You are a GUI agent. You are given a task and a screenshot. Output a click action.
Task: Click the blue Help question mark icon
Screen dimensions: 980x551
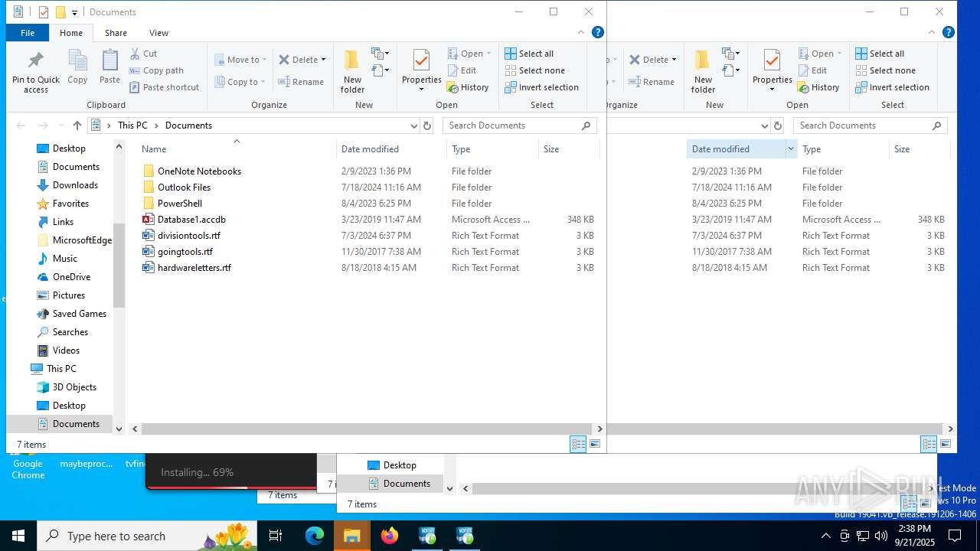point(598,32)
